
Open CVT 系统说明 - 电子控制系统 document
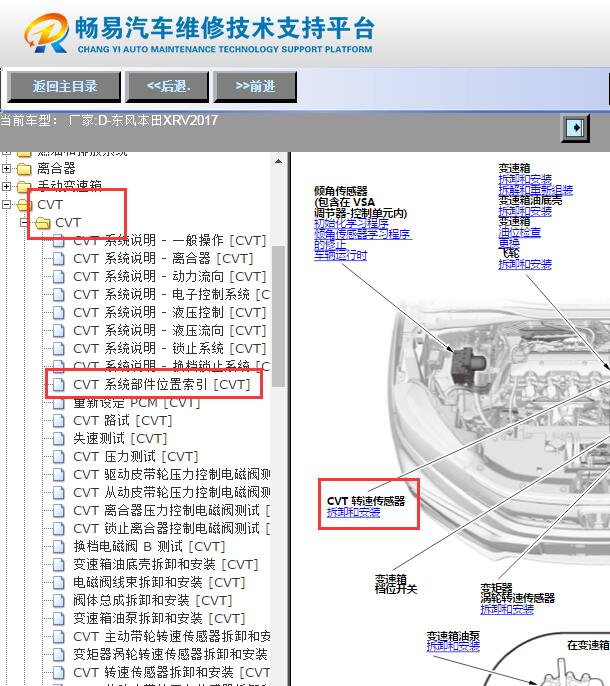(171, 294)
